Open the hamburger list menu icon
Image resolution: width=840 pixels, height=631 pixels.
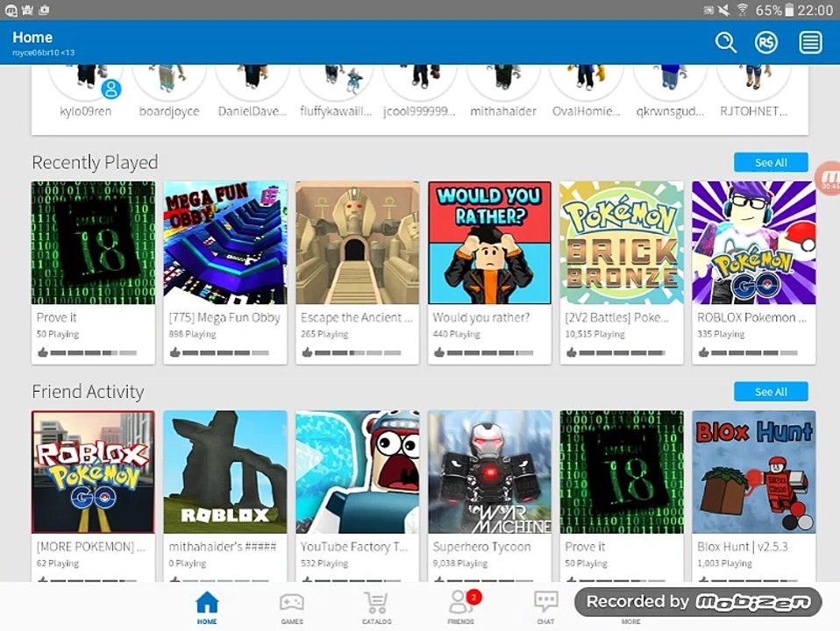pos(810,42)
